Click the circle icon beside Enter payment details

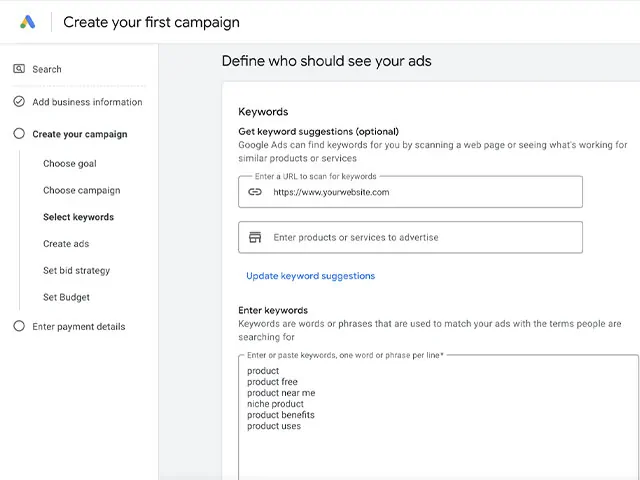[x=19, y=326]
